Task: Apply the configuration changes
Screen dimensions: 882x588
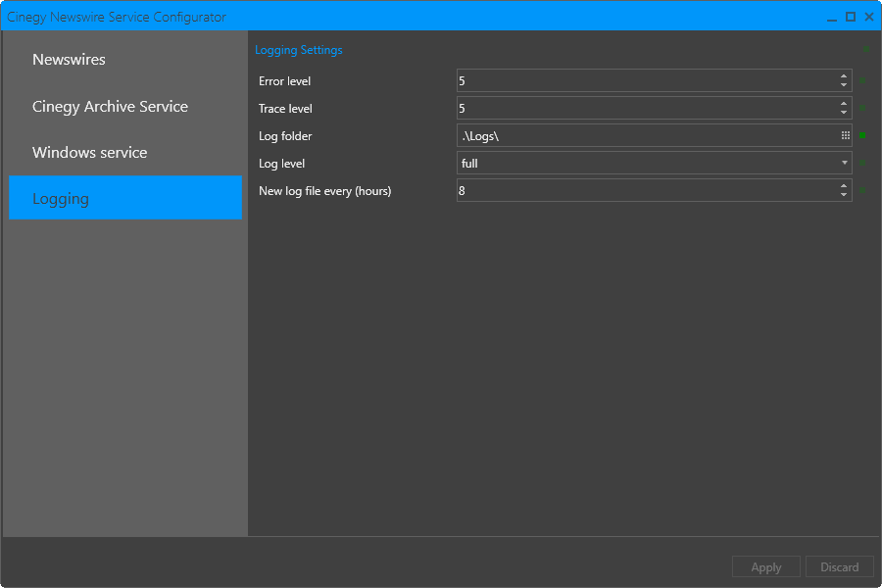Action: pos(766,566)
